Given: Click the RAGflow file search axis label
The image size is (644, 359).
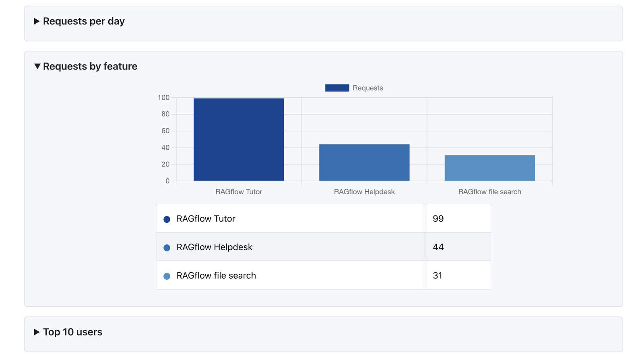Looking at the screenshot, I should 490,192.
